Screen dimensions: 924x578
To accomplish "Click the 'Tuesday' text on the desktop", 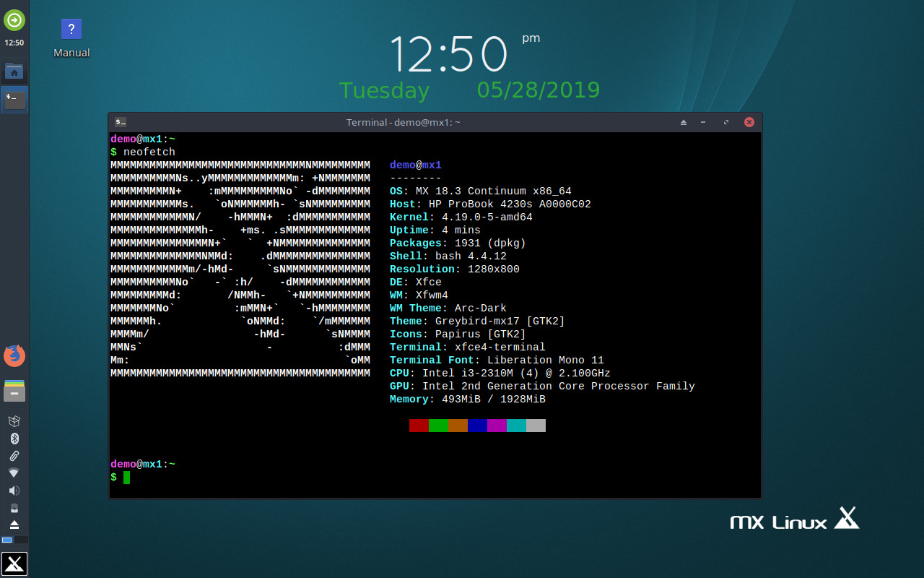I will [x=384, y=91].
